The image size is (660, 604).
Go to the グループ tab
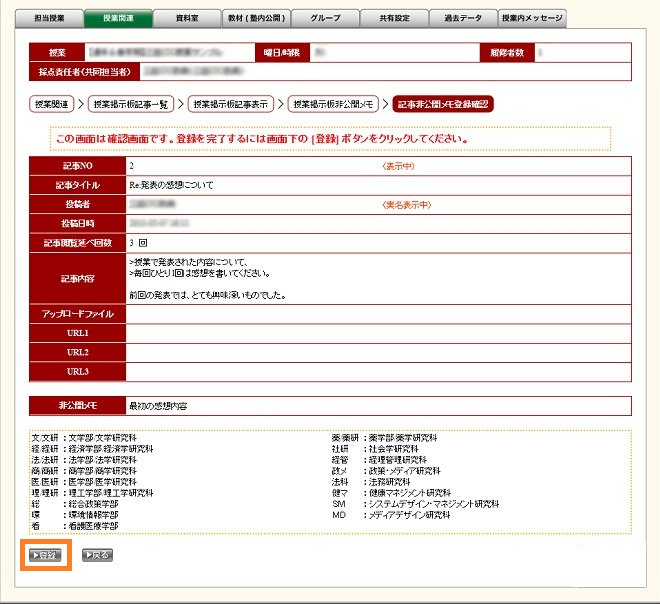pyautogui.click(x=326, y=17)
